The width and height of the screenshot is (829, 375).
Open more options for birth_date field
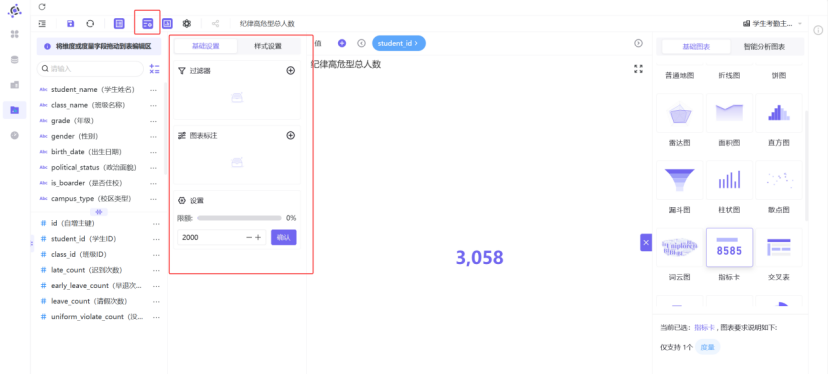click(153, 152)
